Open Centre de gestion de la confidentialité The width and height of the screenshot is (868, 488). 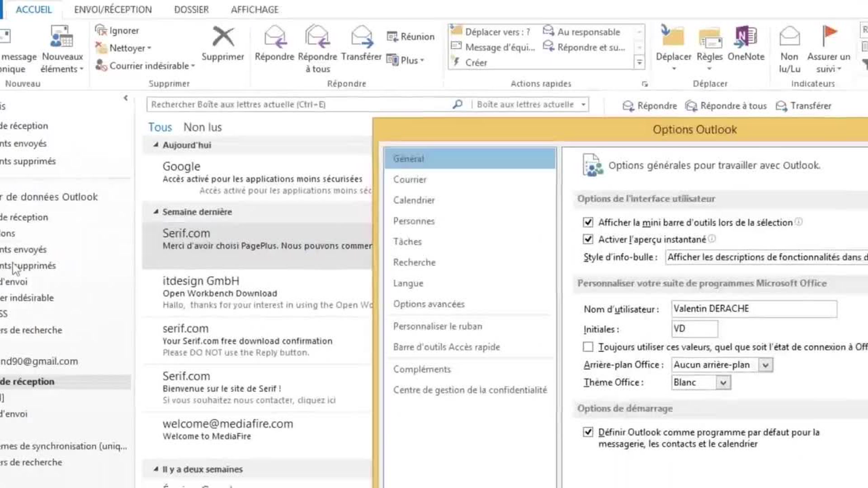[x=470, y=390]
